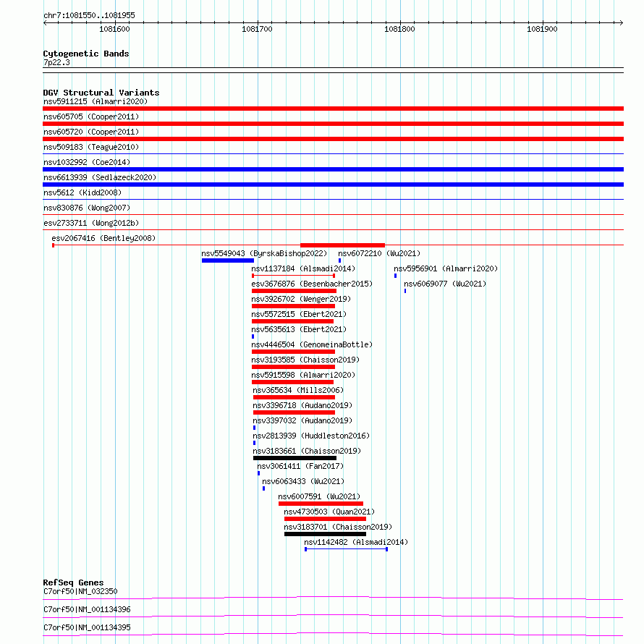Screen dimensions: 644x644
Task: Open variant nsv5915598 (Almarri2020) label
Action: [303, 375]
